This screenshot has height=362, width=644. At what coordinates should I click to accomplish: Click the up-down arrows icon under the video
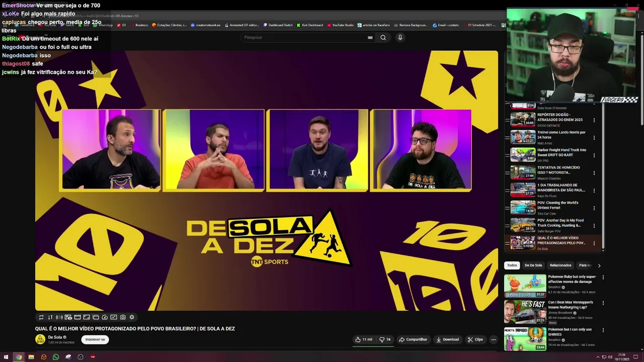point(50,317)
